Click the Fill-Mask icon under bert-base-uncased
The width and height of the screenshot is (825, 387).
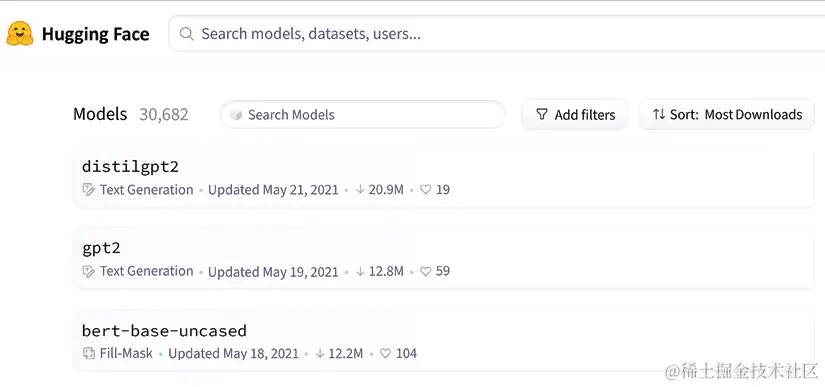[x=89, y=353]
